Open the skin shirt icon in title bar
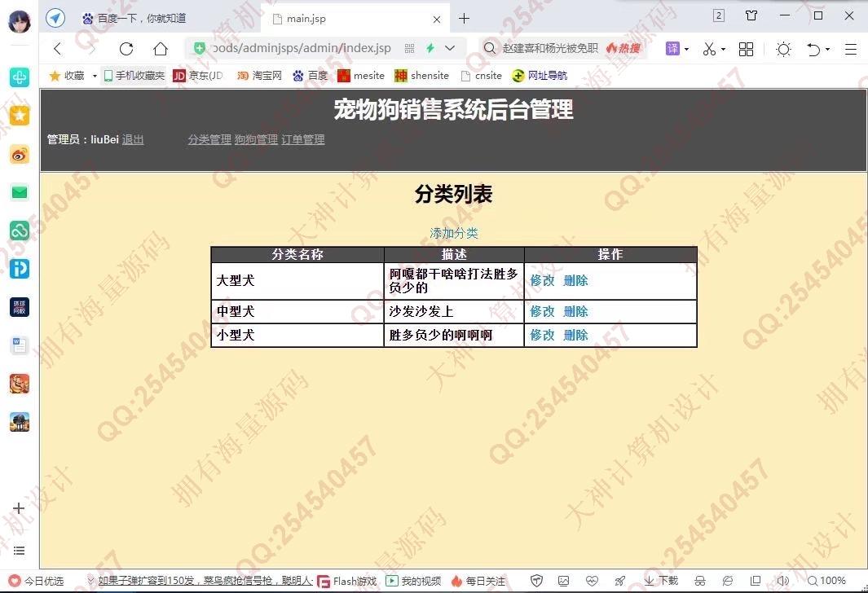868x593 pixels. [x=751, y=15]
